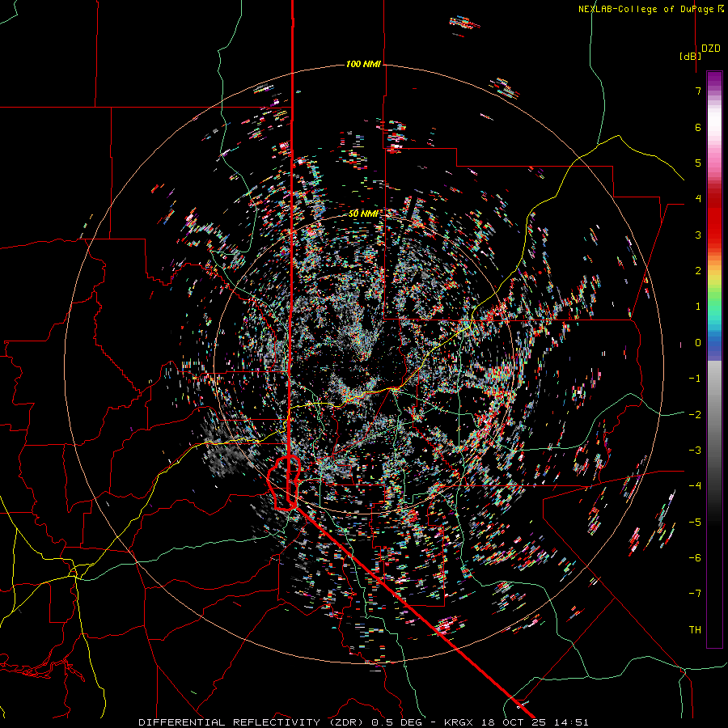Click the "3" value on the scale
This screenshot has width=728, height=728.
[698, 235]
